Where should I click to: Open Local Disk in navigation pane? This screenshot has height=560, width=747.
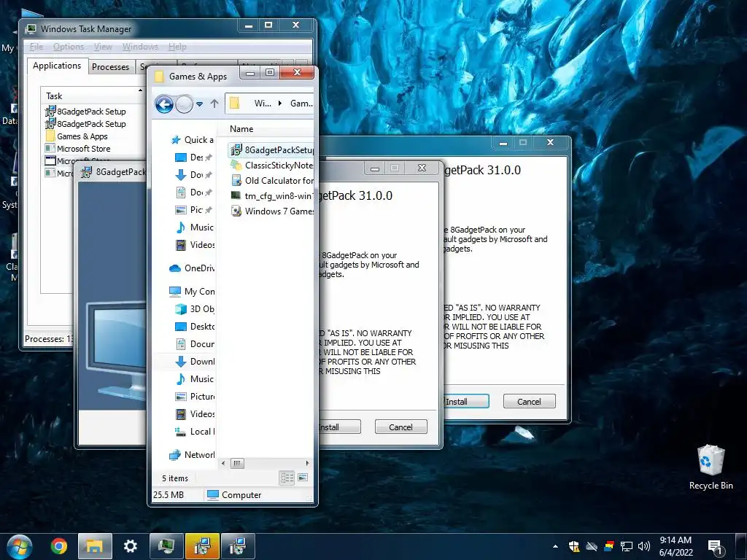[x=196, y=432]
